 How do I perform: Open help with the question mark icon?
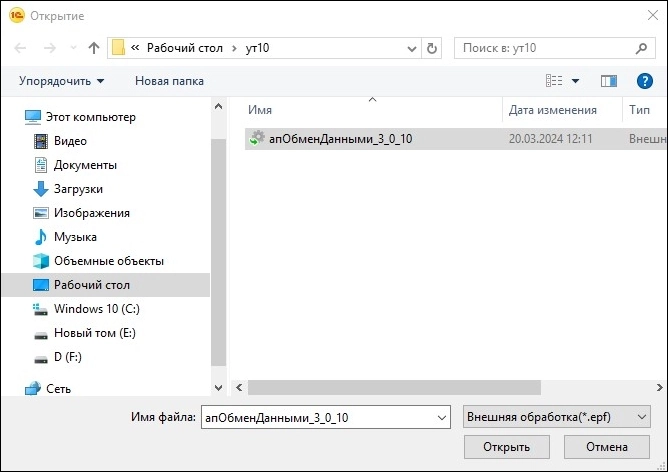pyautogui.click(x=645, y=81)
